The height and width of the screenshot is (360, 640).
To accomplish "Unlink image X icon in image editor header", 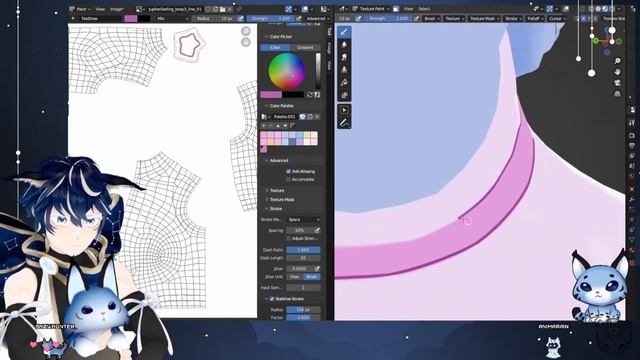I will [230, 9].
